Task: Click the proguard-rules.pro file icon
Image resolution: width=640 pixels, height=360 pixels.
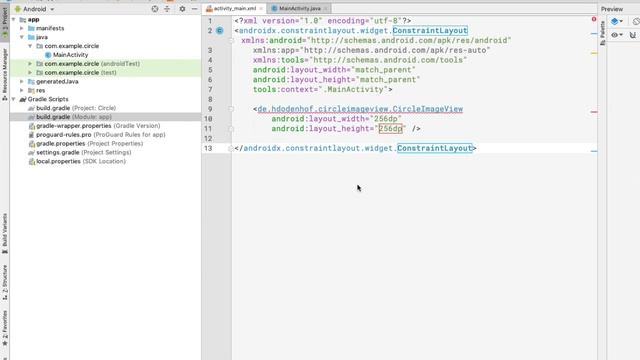Action: pyautogui.click(x=31, y=135)
